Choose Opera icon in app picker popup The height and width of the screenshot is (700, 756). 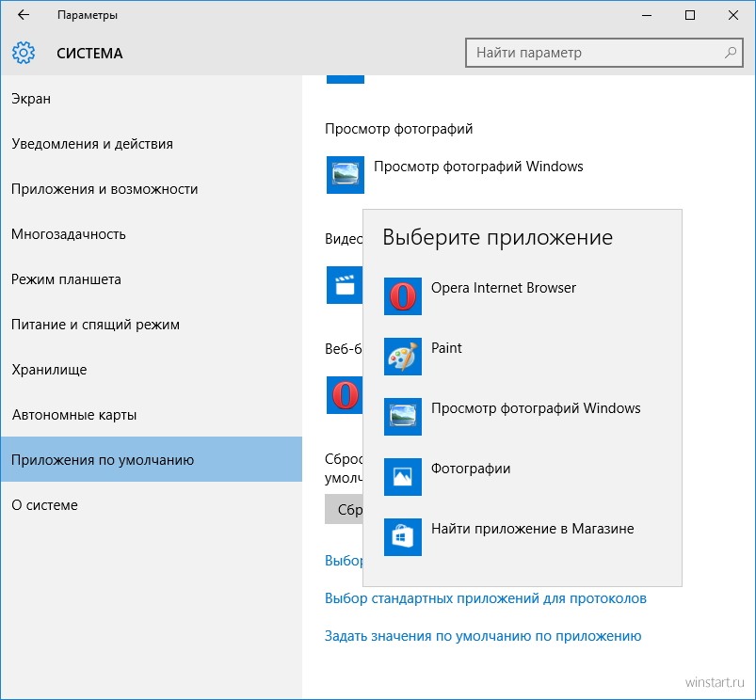point(403,296)
